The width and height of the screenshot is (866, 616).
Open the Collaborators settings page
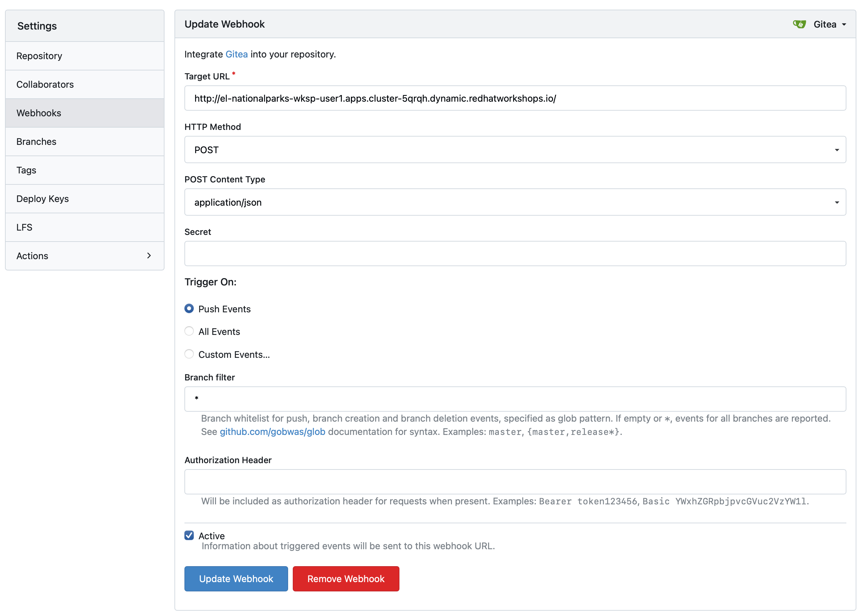point(45,84)
